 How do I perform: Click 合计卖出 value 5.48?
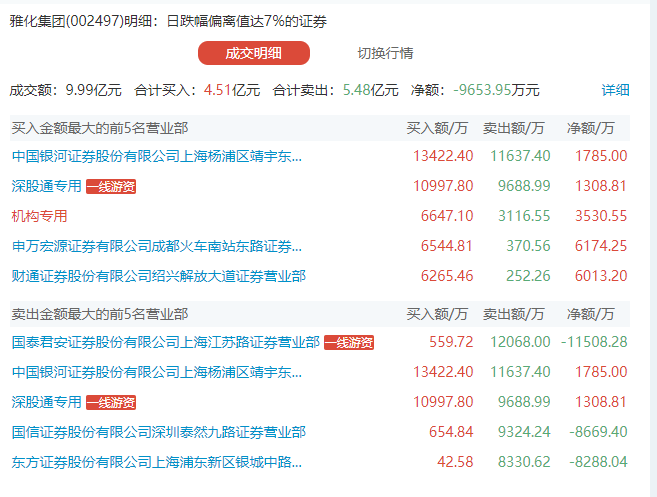(357, 90)
